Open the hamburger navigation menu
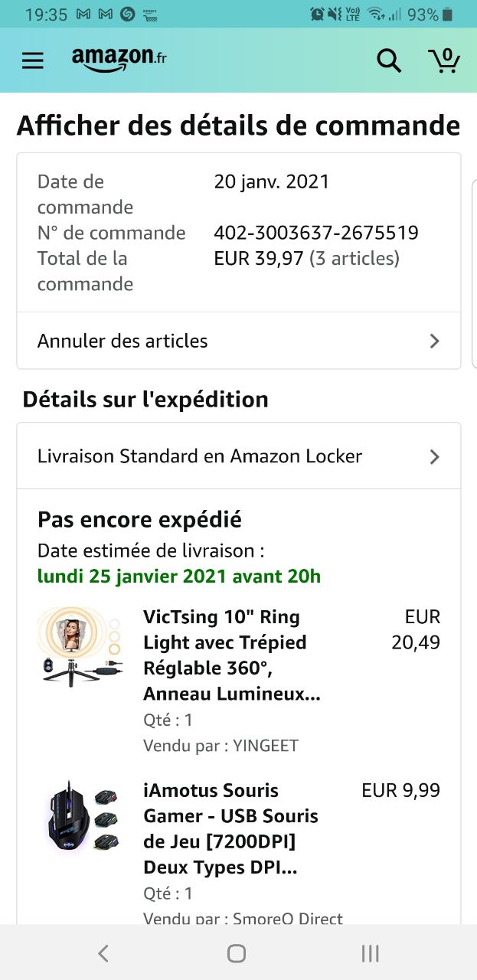Screen dimensions: 477x980 pos(33,60)
